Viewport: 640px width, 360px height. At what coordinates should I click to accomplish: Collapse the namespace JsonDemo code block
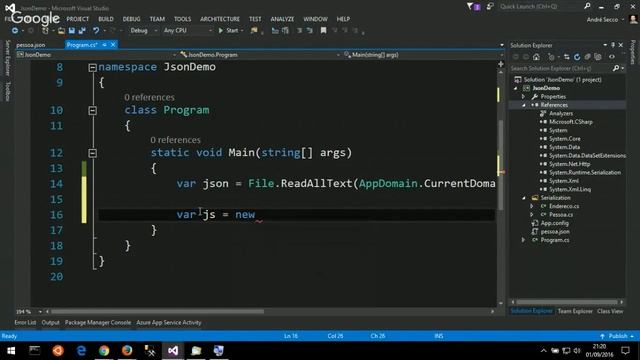coord(93,68)
